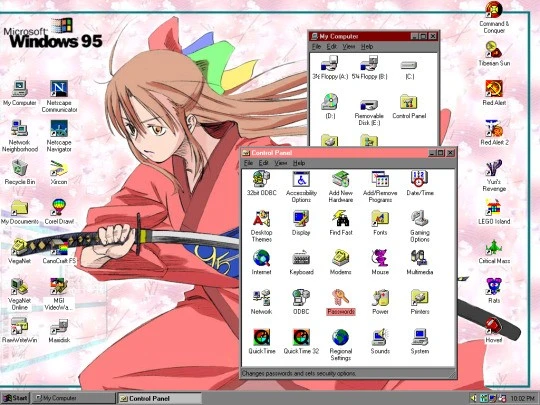Open the File menu in Control Panel
Screen dimensions: 540x405
pos(248,163)
